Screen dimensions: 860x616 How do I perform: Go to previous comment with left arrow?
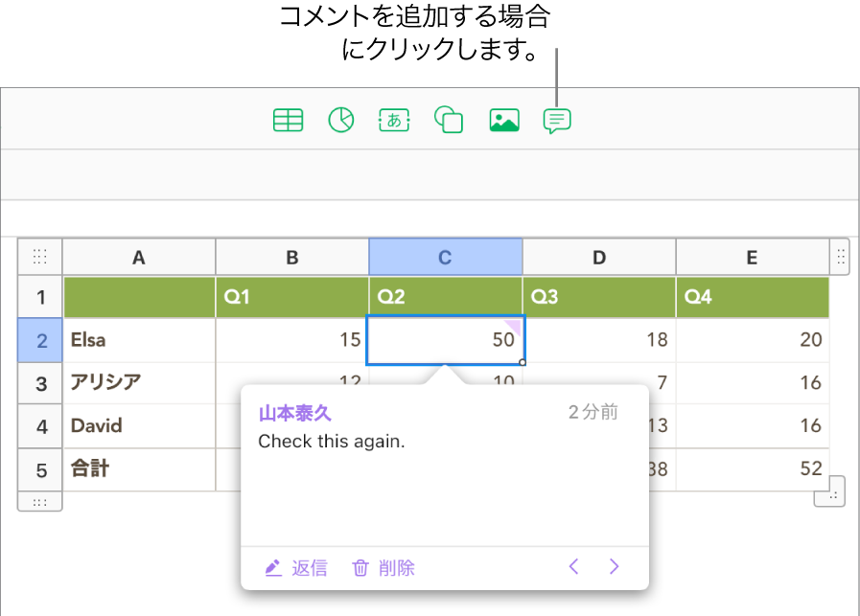pos(573,566)
